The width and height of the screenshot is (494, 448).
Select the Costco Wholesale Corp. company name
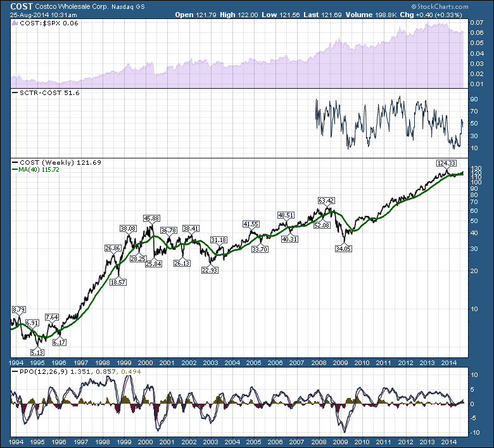tap(72, 6)
